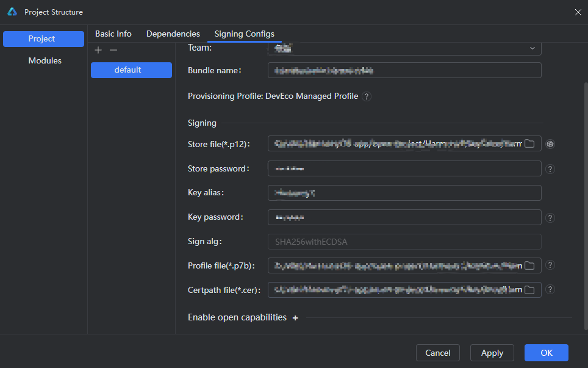
Task: Add a new signing config with plus
Action: (98, 50)
